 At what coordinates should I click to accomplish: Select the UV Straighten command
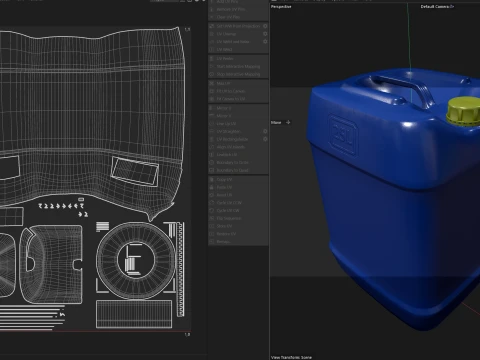[x=235, y=131]
